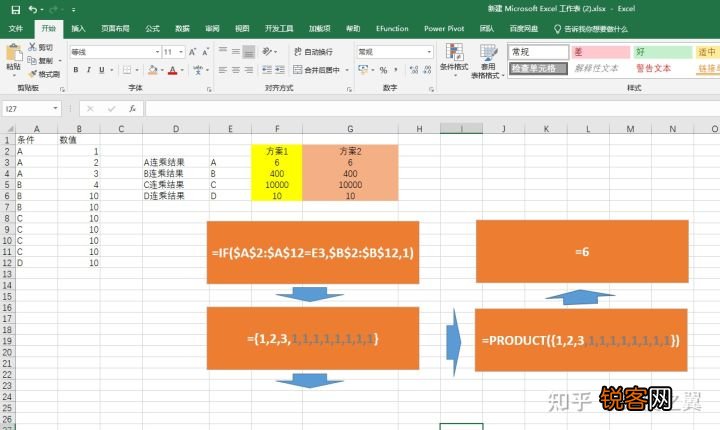Toggle top align in alignment group
The height and width of the screenshot is (430, 720).
click(x=223, y=51)
